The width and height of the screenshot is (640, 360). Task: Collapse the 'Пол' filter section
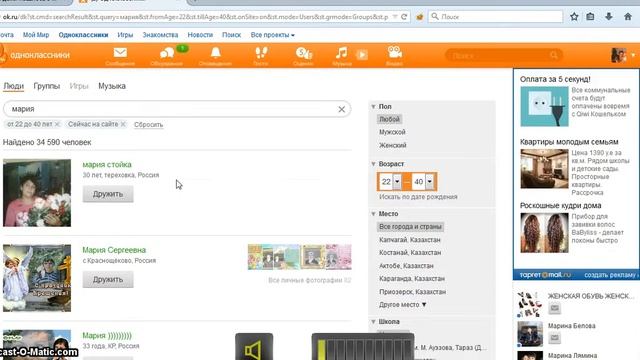coord(373,107)
